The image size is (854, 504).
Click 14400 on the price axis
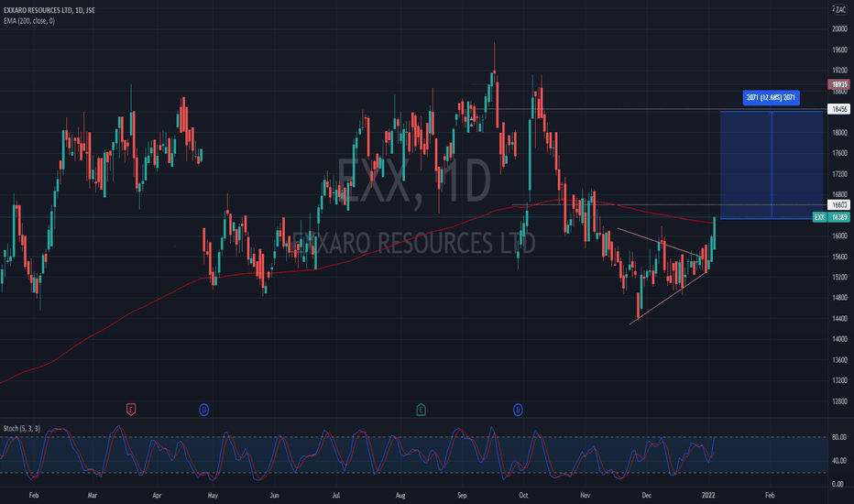coord(839,318)
